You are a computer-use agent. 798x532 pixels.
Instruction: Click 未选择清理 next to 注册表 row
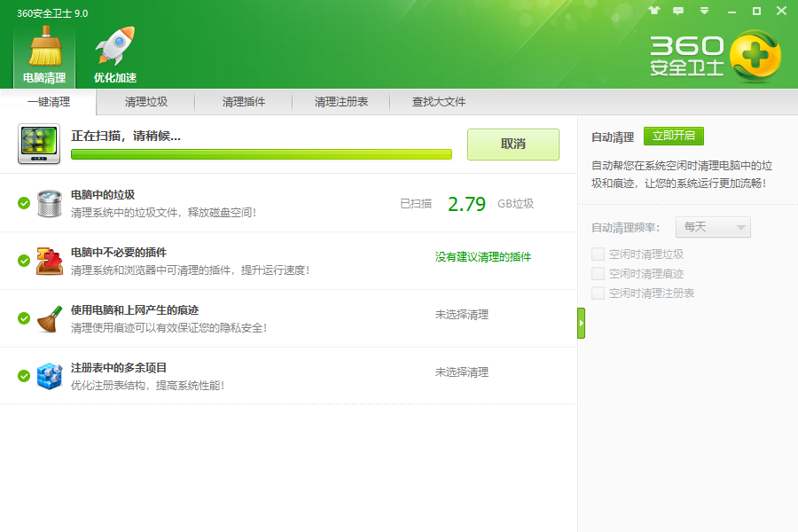click(462, 372)
